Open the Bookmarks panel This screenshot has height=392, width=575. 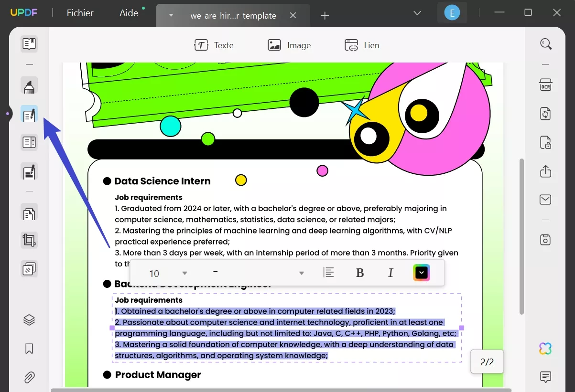29,349
